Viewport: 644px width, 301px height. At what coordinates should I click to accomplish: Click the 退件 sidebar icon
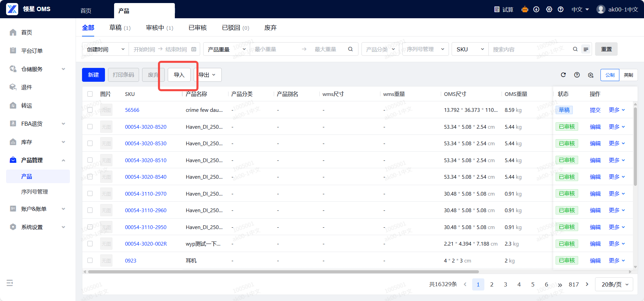pyautogui.click(x=13, y=87)
